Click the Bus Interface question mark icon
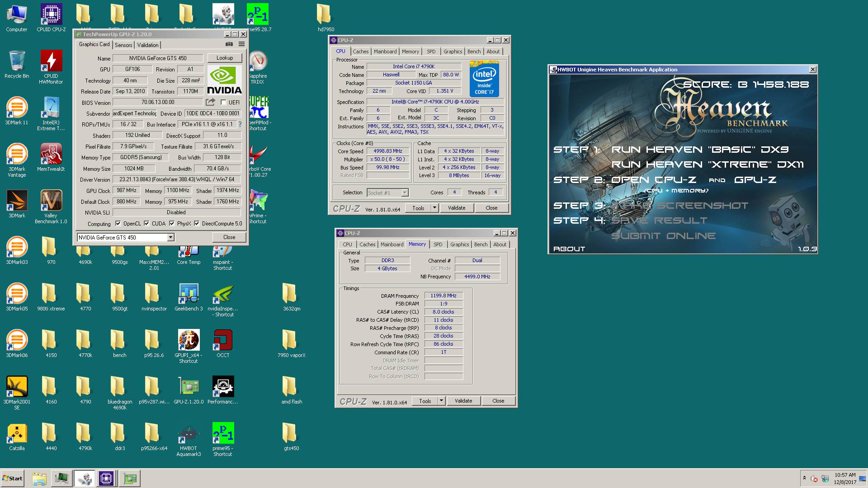 240,124
